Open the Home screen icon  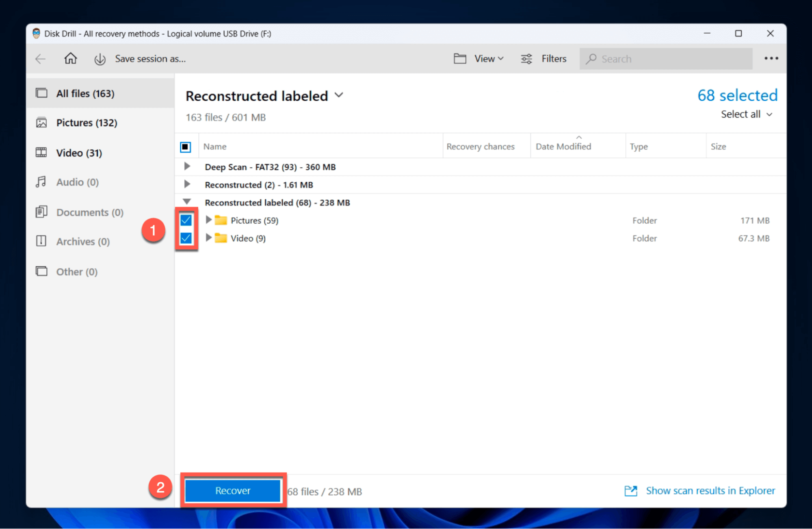click(70, 58)
